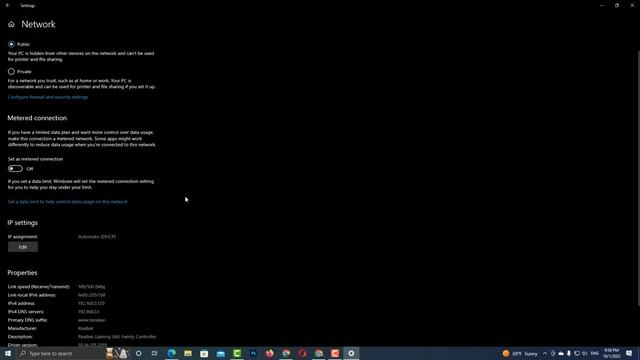The height and width of the screenshot is (360, 640).
Task: Click the IPv4 DNS servers value
Action: pyautogui.click(x=89, y=312)
